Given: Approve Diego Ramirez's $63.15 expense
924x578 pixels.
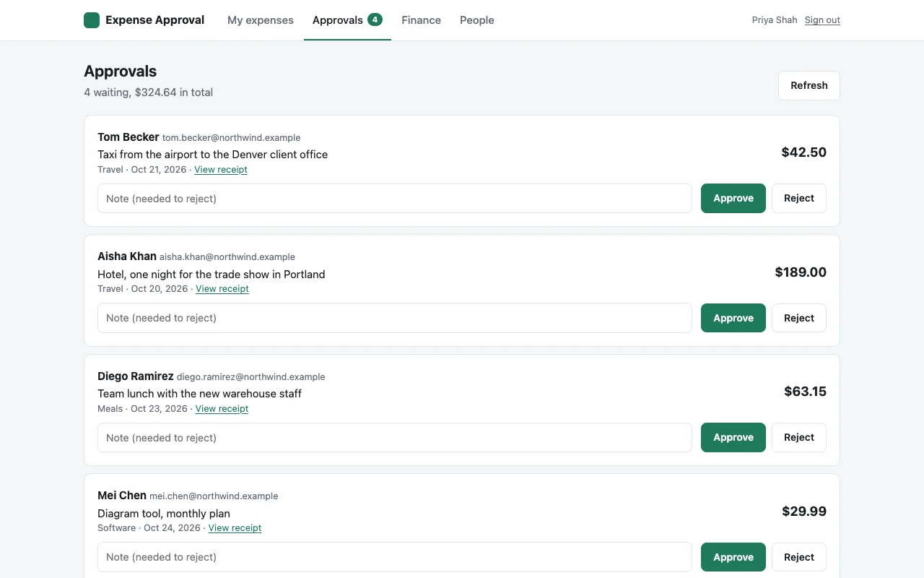Looking at the screenshot, I should pyautogui.click(x=733, y=437).
